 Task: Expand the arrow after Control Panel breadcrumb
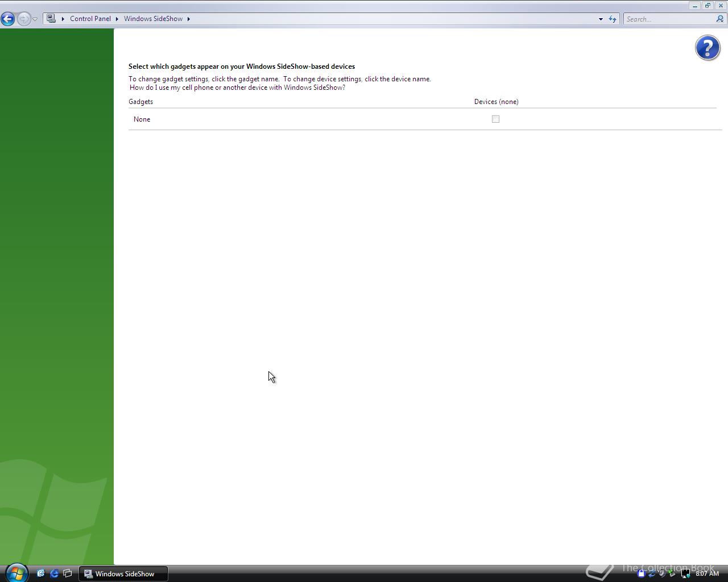[117, 19]
